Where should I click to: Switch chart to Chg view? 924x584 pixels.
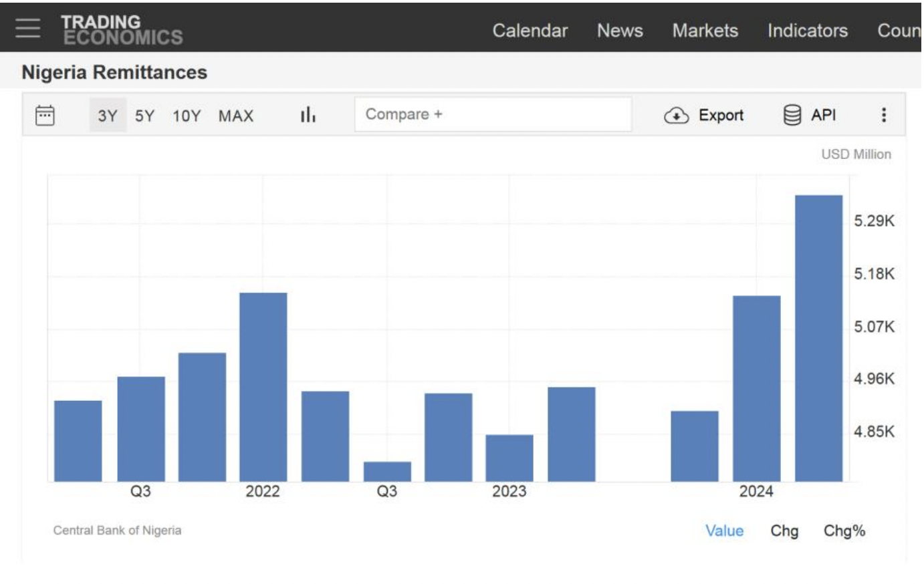click(784, 531)
